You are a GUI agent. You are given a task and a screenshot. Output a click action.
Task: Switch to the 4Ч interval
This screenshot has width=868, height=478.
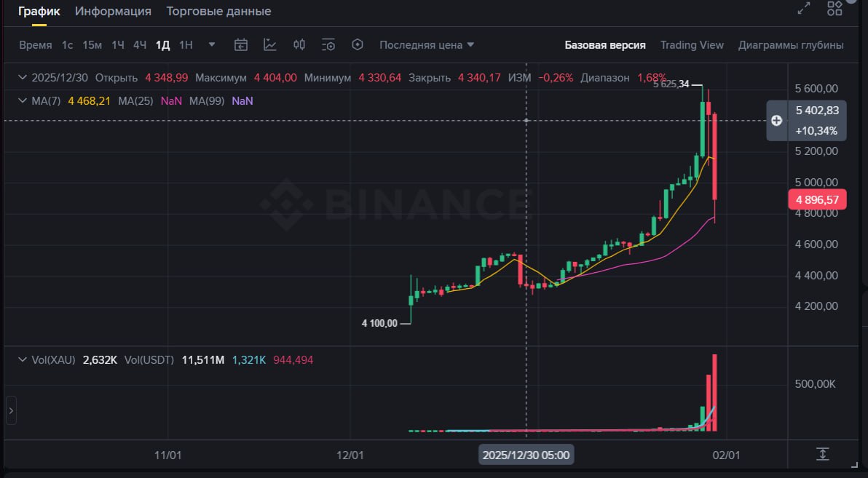click(x=139, y=45)
